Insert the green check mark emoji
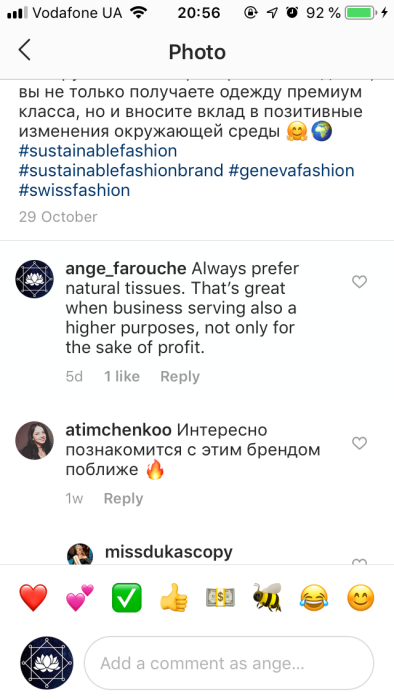The width and height of the screenshot is (394, 700). pos(127,598)
